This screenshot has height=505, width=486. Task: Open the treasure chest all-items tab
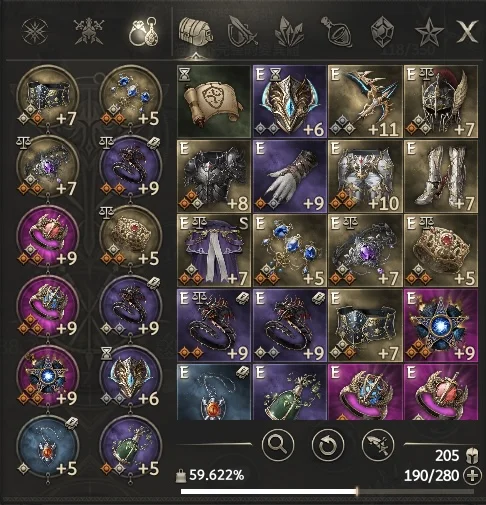(196, 32)
